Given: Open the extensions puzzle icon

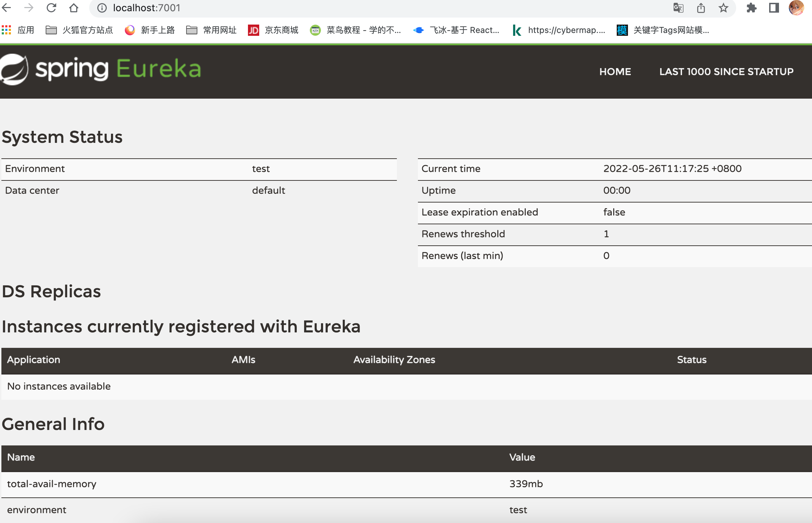Looking at the screenshot, I should (x=751, y=8).
